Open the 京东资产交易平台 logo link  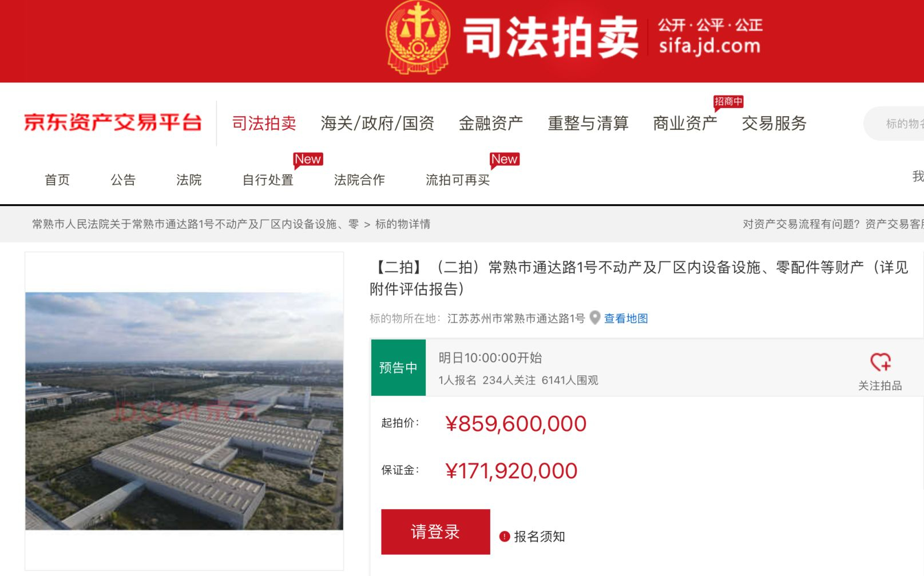tap(113, 122)
